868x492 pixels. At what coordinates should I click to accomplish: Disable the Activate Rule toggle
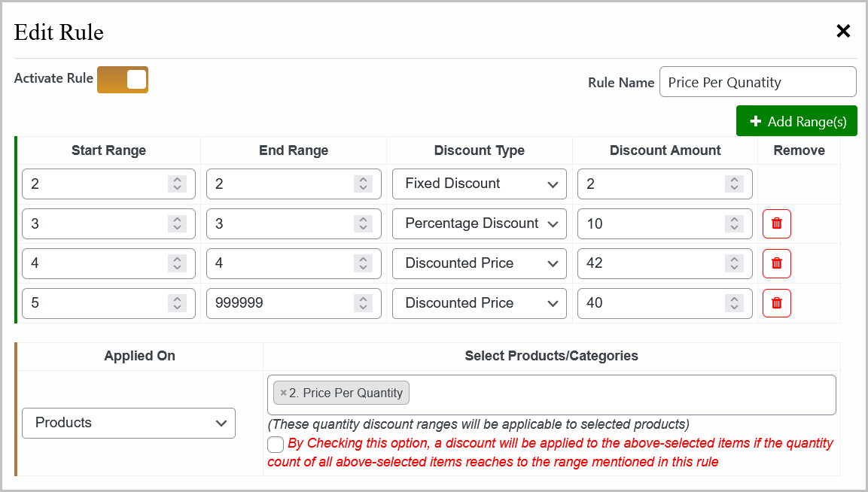pyautogui.click(x=123, y=79)
